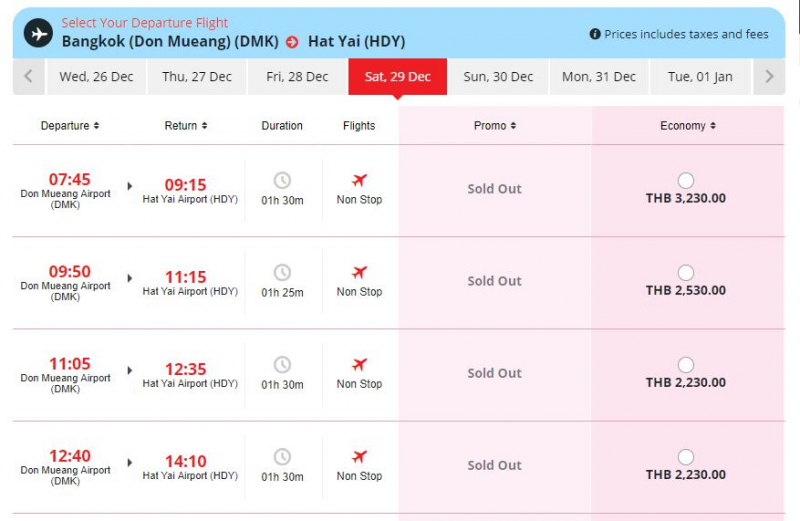800x521 pixels.
Task: Click the red plane icon on the 09:50 flight
Action: point(359,272)
